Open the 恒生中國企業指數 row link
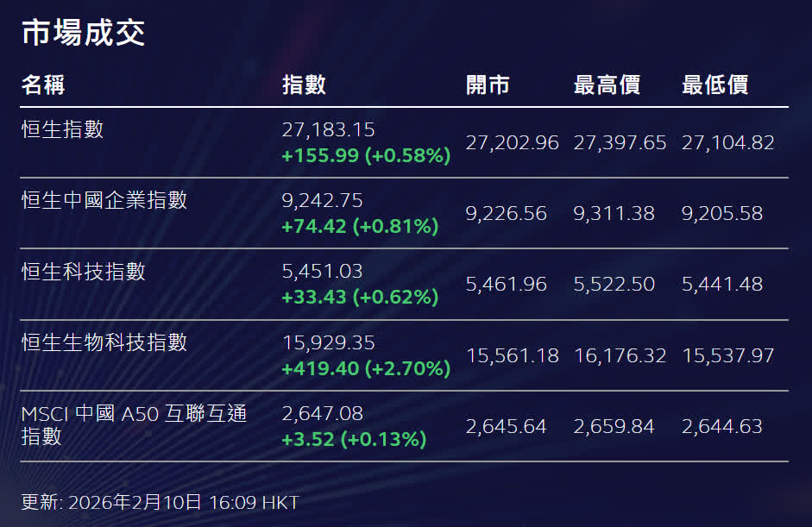Viewport: 812px width, 527px height. coord(104,201)
